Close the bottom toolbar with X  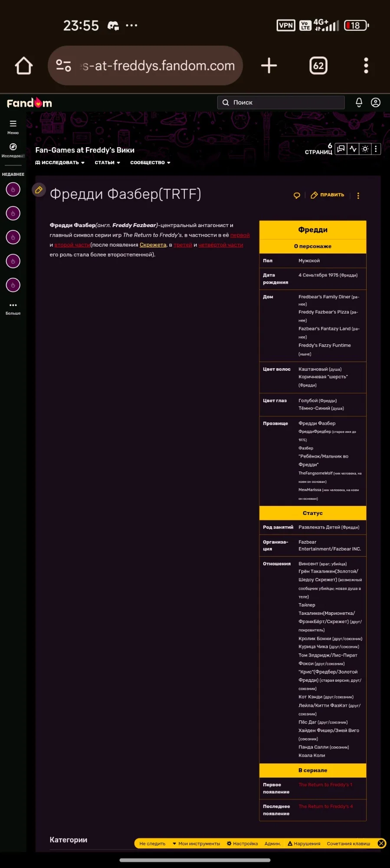381,843
